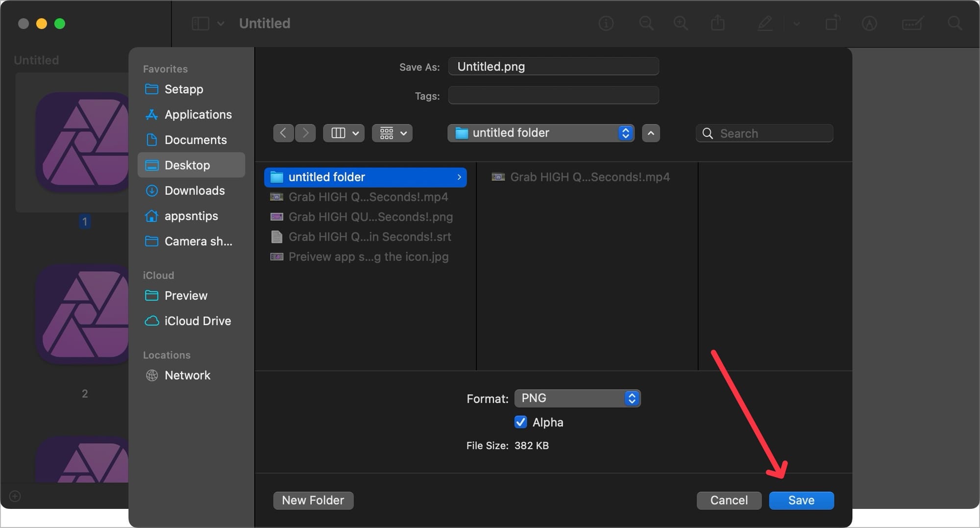Image resolution: width=980 pixels, height=528 pixels.
Task: Create a New Folder
Action: [313, 500]
